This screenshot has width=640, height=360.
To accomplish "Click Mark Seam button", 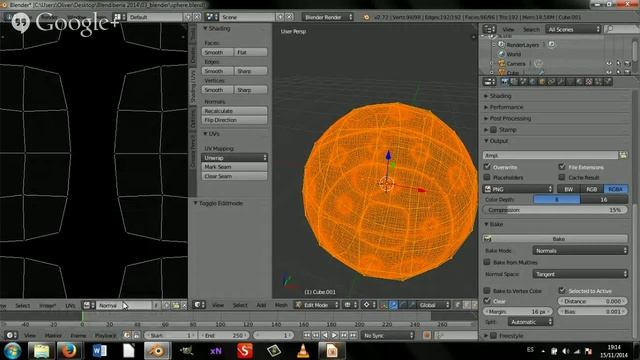I will [234, 167].
